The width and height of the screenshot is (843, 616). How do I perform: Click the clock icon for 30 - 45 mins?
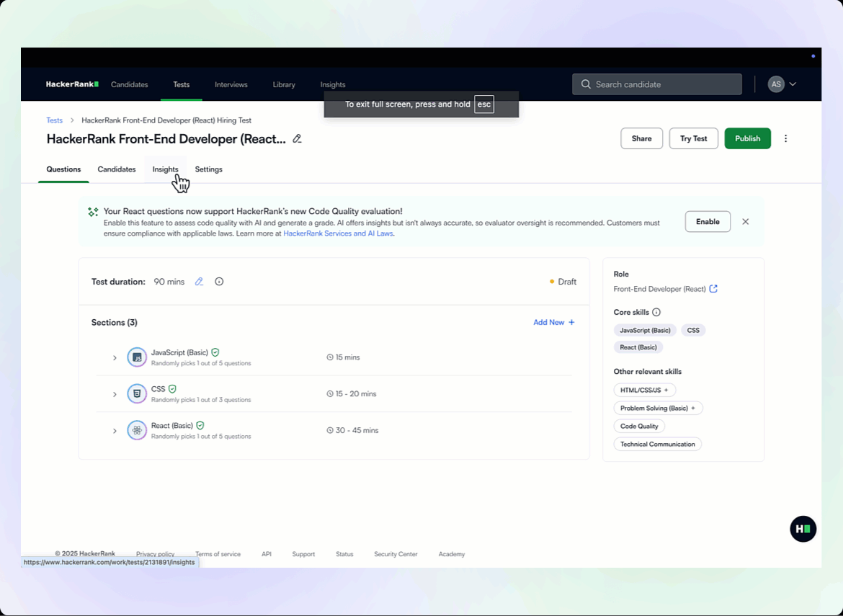coord(330,430)
